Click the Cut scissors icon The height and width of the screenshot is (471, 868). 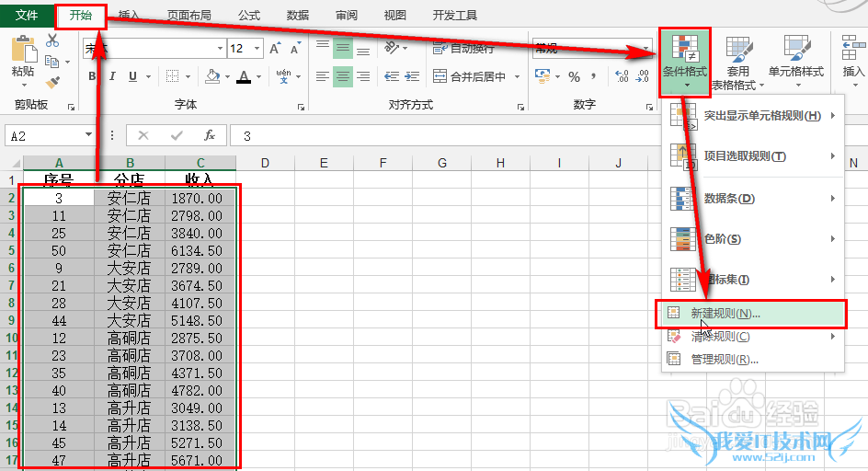pos(52,40)
